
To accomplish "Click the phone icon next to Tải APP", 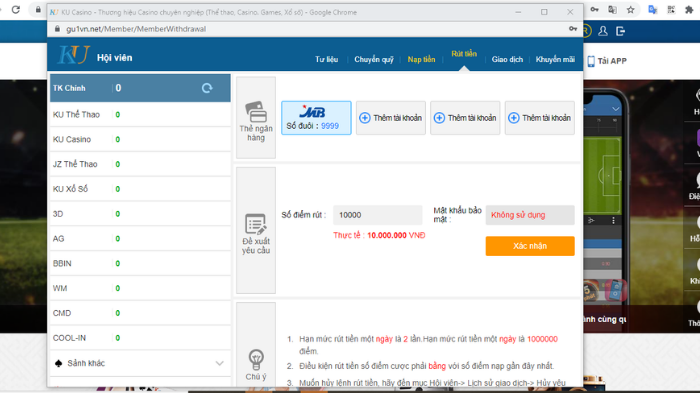I will (591, 61).
